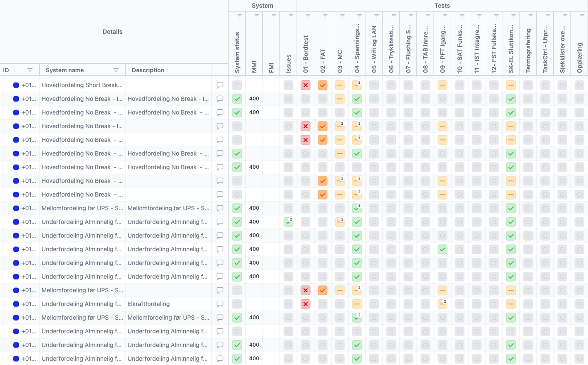Screen dimensions: 588x365
Task: Toggle the green Issues checkbox with badge 2
Action: [288, 222]
